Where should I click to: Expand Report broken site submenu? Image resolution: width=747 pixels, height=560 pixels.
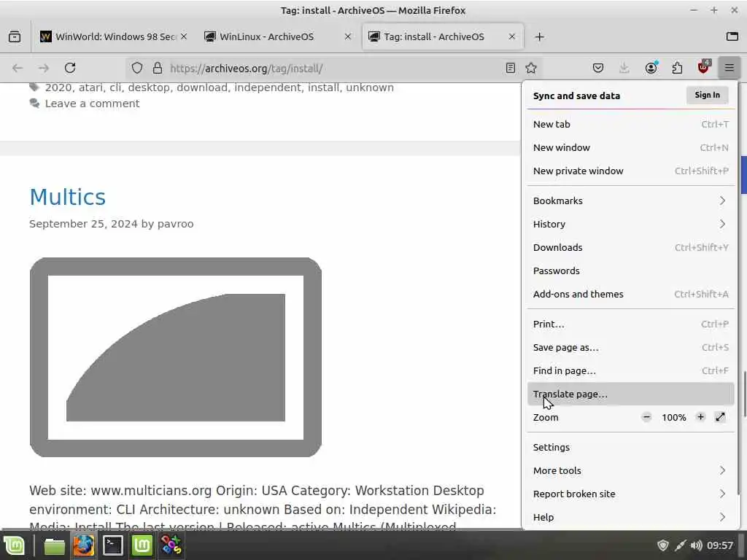630,494
